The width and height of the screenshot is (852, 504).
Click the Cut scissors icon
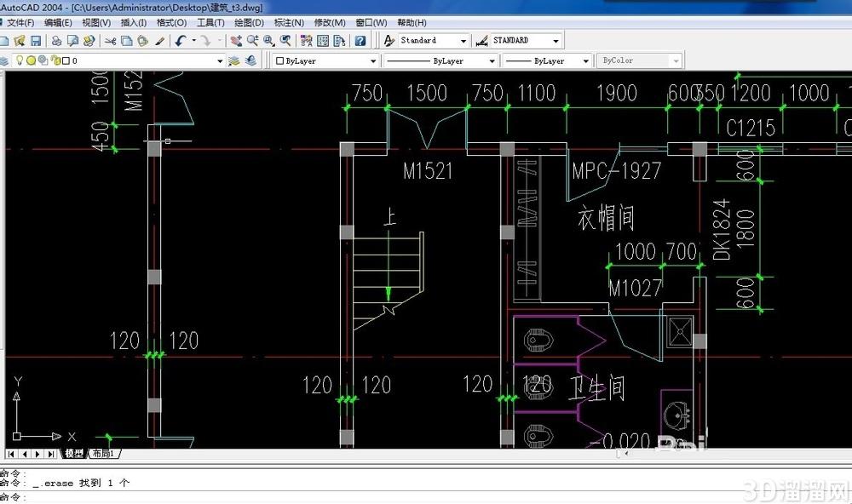click(x=111, y=41)
